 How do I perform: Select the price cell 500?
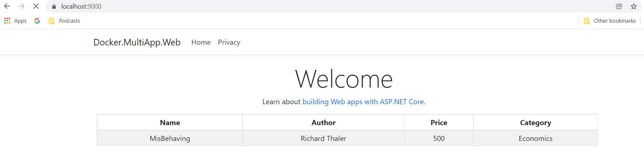click(x=439, y=138)
